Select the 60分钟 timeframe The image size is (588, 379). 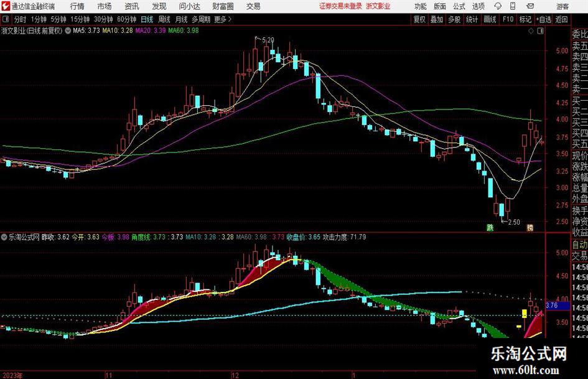[x=126, y=19]
